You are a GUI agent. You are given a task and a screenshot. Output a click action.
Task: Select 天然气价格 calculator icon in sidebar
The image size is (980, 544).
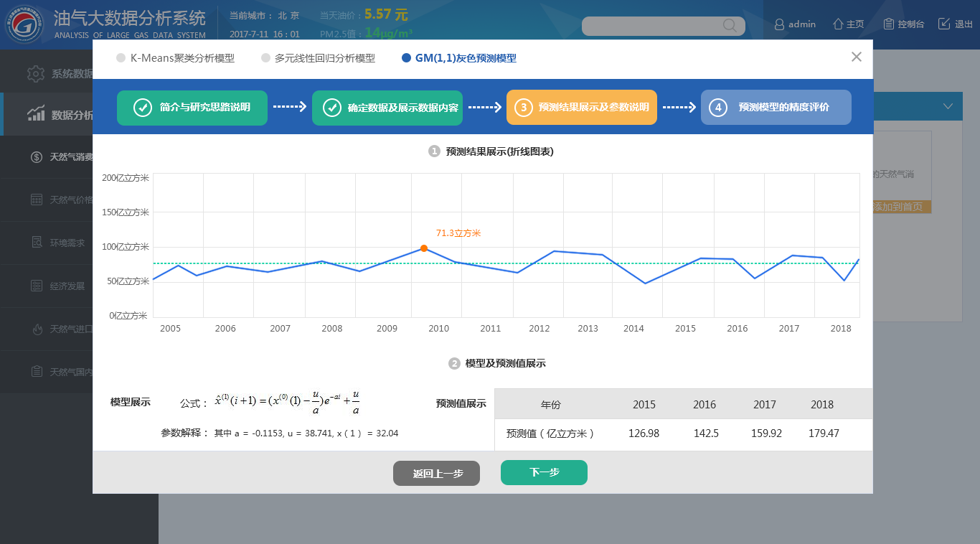(37, 200)
